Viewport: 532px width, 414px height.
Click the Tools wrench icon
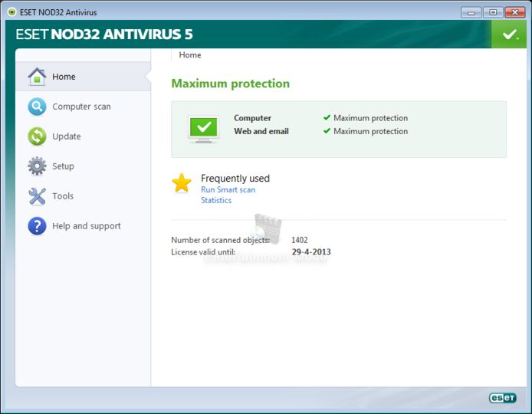(x=37, y=196)
